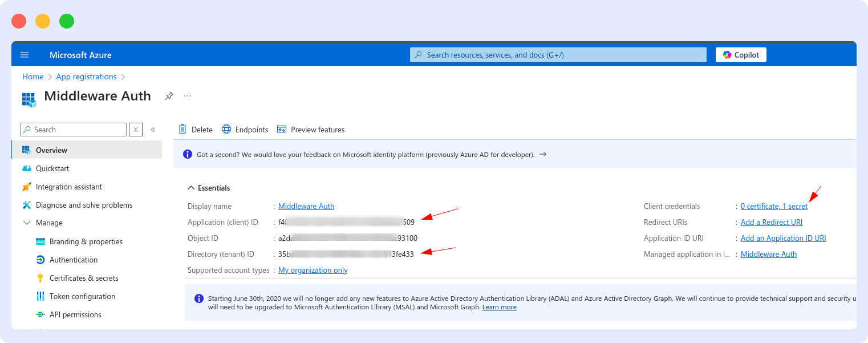
Task: Collapse the left sidebar with the double chevron
Action: [x=153, y=130]
